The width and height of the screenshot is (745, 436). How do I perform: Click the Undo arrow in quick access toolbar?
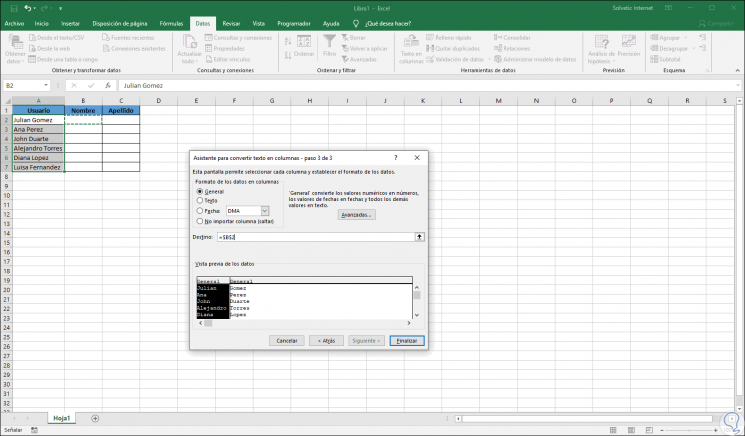[x=30, y=7]
